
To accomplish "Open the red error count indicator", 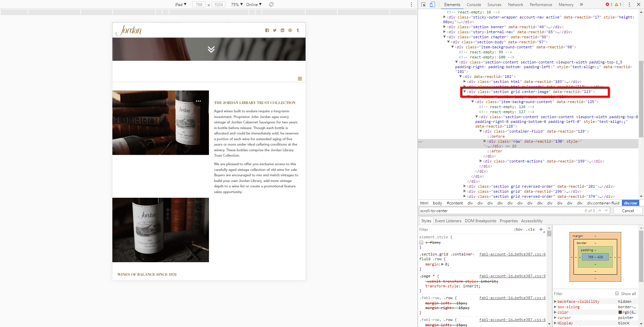I will (x=609, y=5).
